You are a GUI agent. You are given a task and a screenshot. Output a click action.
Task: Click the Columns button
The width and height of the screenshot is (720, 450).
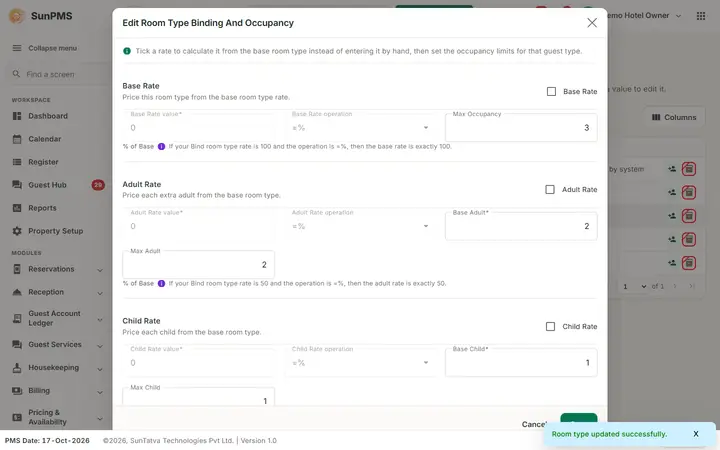(x=674, y=118)
